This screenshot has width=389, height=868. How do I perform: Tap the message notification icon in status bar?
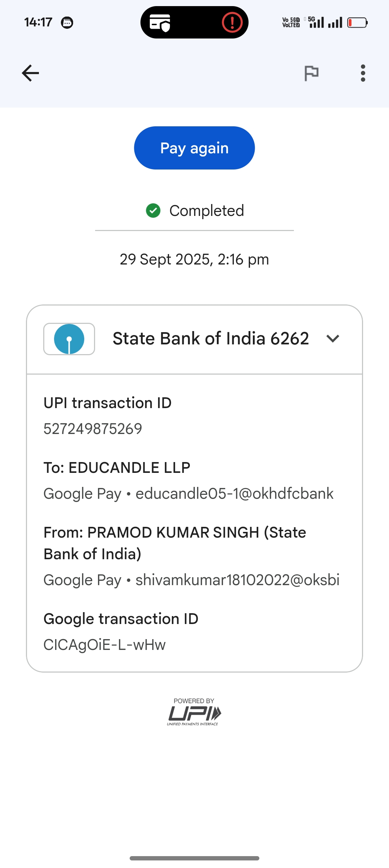pos(67,23)
